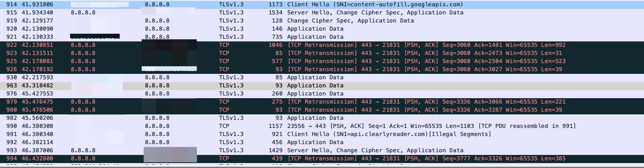
Task: Select packet 976 with length 260
Action: coord(322,94)
